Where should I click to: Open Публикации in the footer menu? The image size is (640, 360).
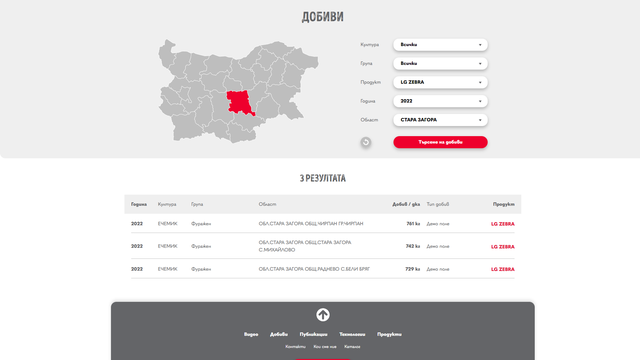[313, 334]
